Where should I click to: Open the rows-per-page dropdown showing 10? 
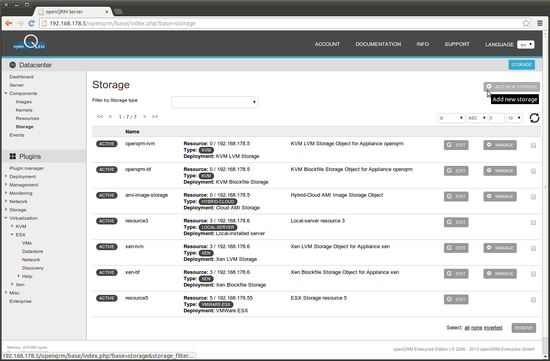[x=514, y=118]
